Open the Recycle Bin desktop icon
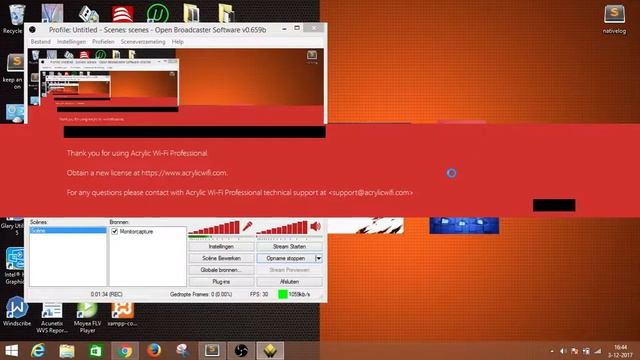The width and height of the screenshot is (640, 360). click(x=16, y=19)
